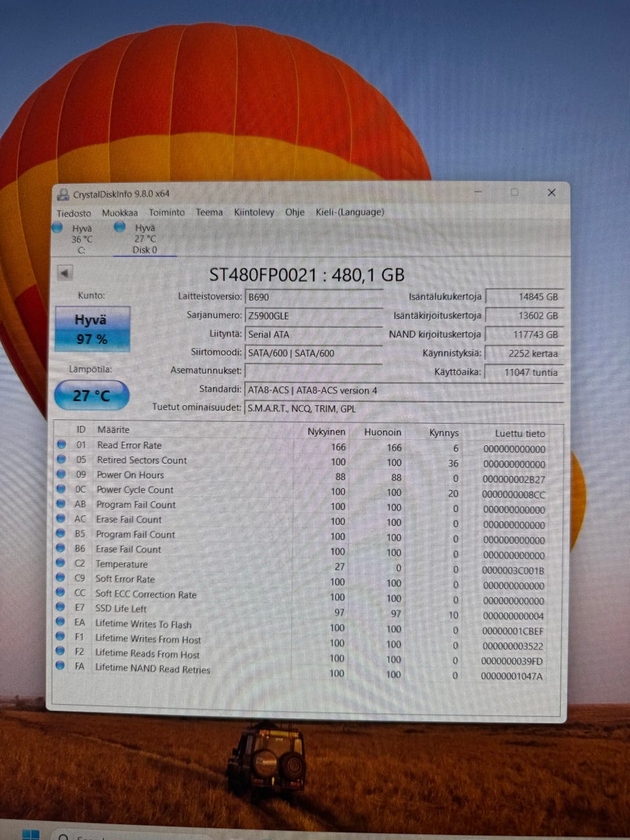
Task: Click the Luettu tieto column header
Action: (x=520, y=434)
